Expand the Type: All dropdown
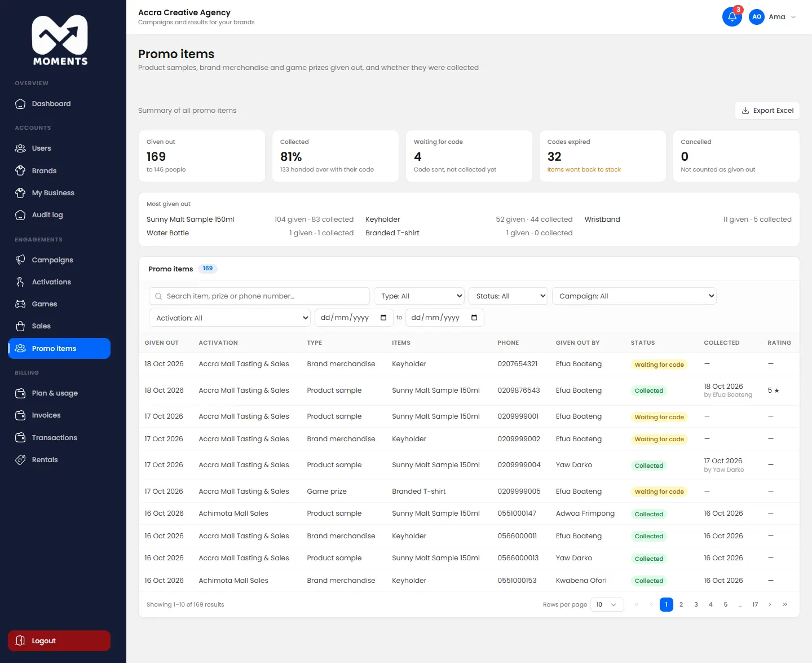 [x=419, y=296]
